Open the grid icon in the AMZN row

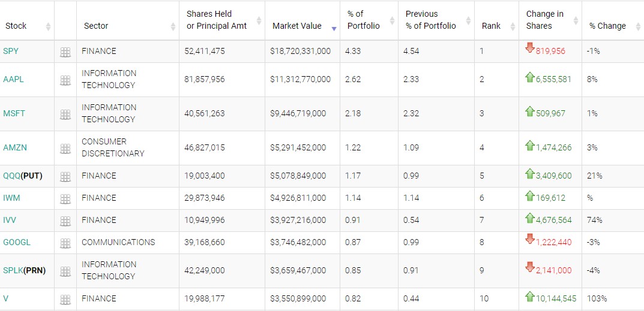coord(65,149)
